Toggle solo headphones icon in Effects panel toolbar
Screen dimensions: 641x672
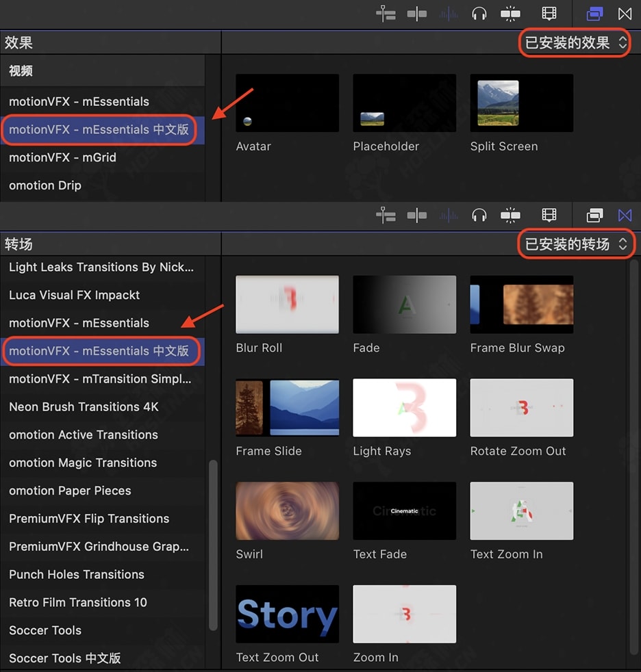[x=479, y=14]
